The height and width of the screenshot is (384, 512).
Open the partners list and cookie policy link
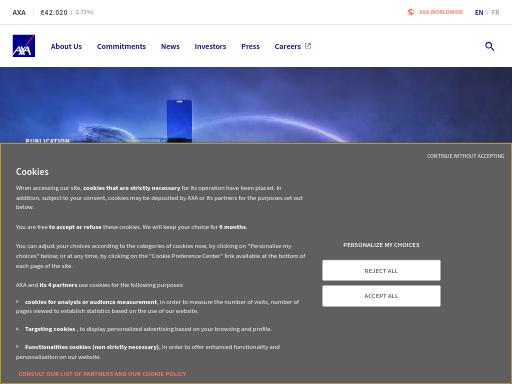(x=102, y=374)
